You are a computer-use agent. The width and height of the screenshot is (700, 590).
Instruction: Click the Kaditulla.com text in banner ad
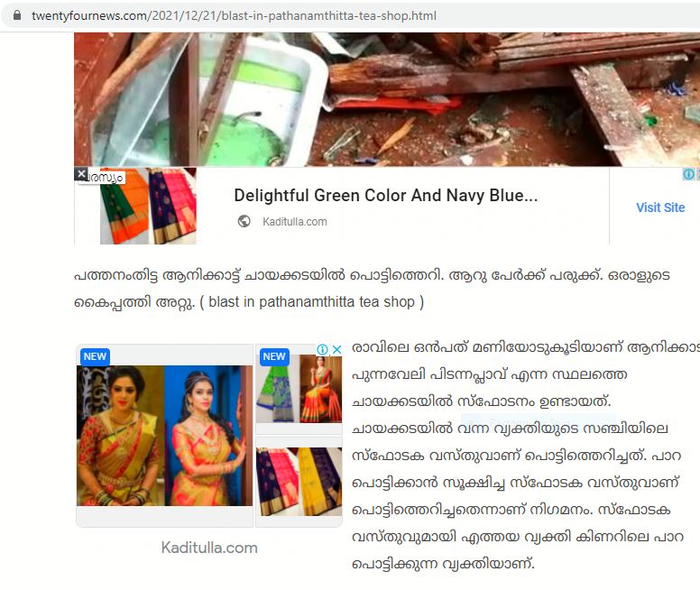(295, 222)
